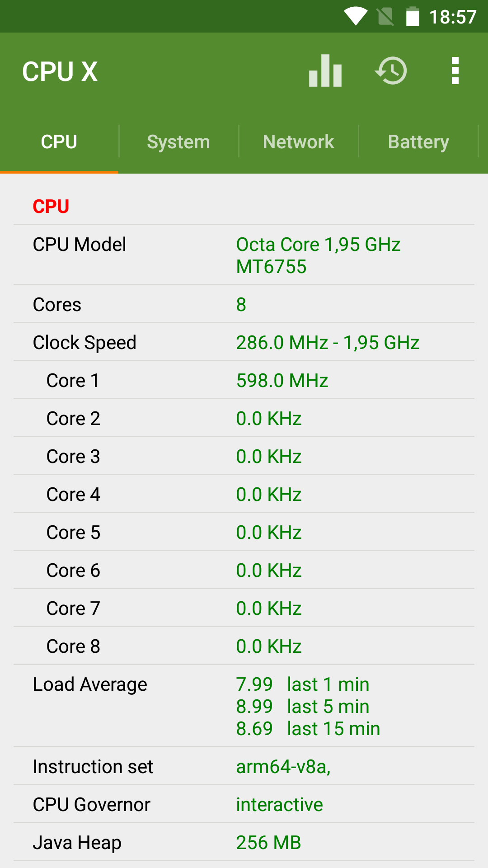Image resolution: width=488 pixels, height=868 pixels.
Task: Switch to the Network tab
Action: 298,142
